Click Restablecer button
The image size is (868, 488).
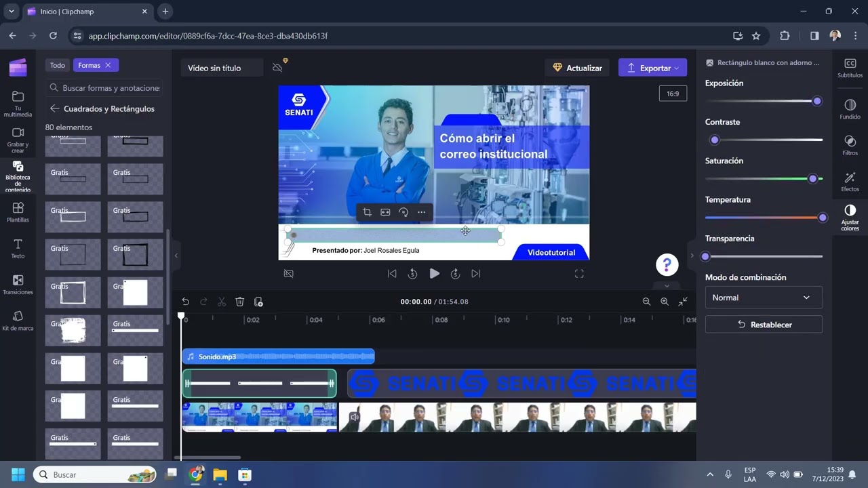click(x=764, y=325)
